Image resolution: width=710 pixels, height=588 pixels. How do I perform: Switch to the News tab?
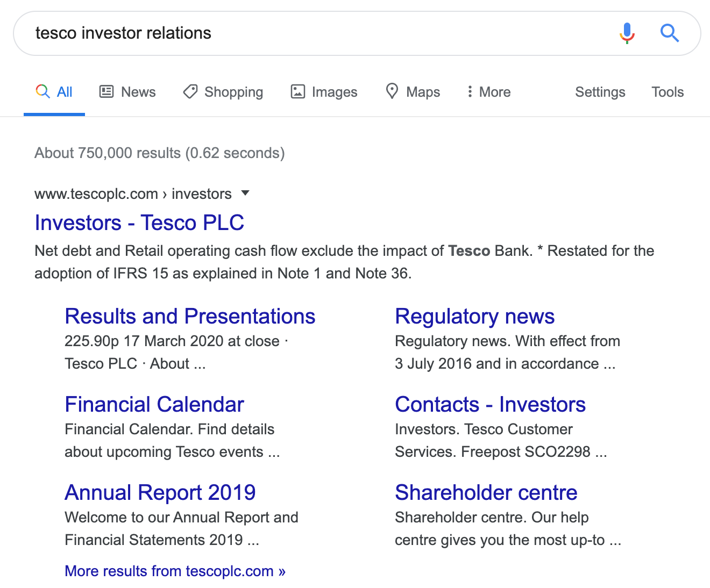pyautogui.click(x=138, y=92)
